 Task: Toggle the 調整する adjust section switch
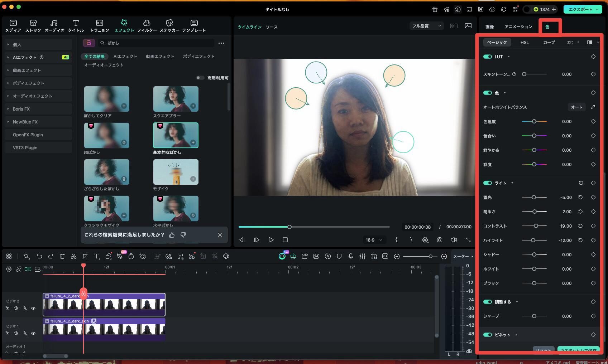(x=487, y=302)
